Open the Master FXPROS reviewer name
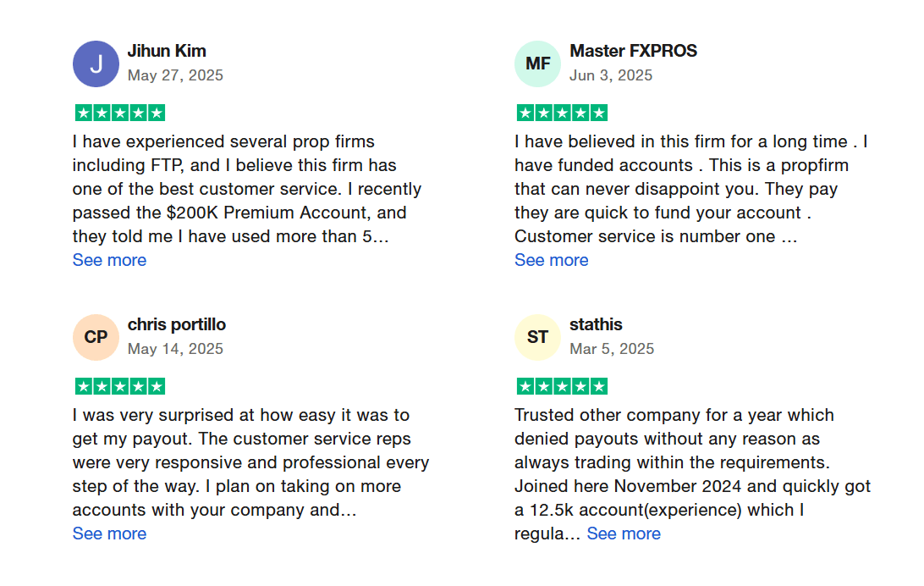The width and height of the screenshot is (924, 586). (x=634, y=52)
